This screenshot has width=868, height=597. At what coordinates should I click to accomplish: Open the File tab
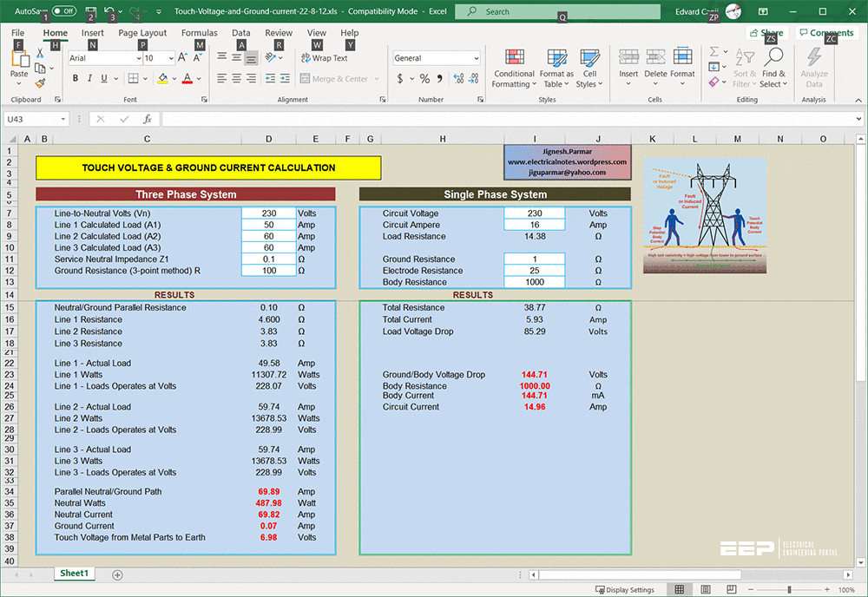[17, 33]
